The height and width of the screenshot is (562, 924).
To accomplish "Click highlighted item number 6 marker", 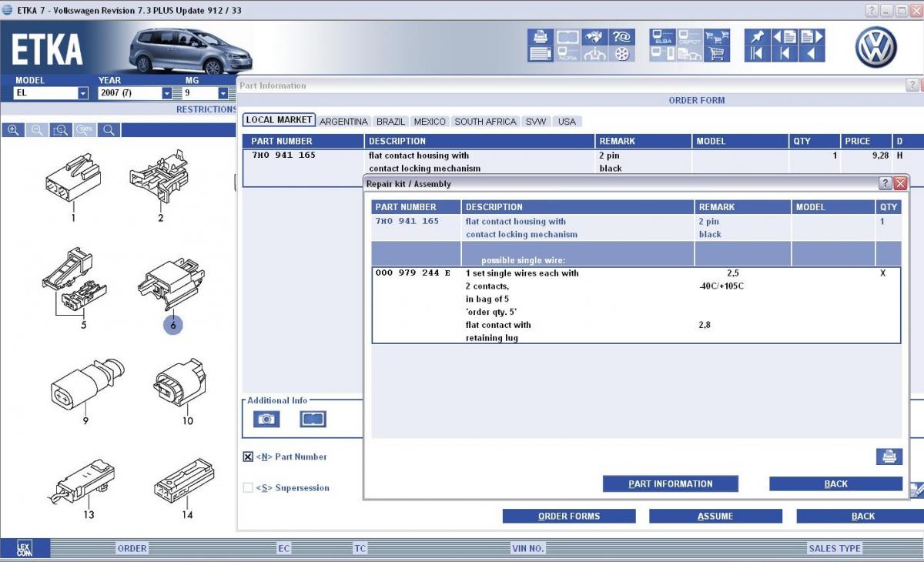I will click(173, 325).
